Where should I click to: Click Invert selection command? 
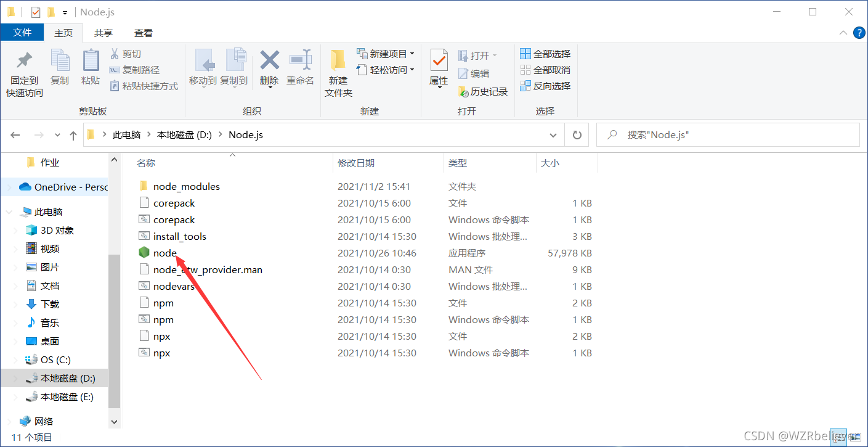[545, 86]
